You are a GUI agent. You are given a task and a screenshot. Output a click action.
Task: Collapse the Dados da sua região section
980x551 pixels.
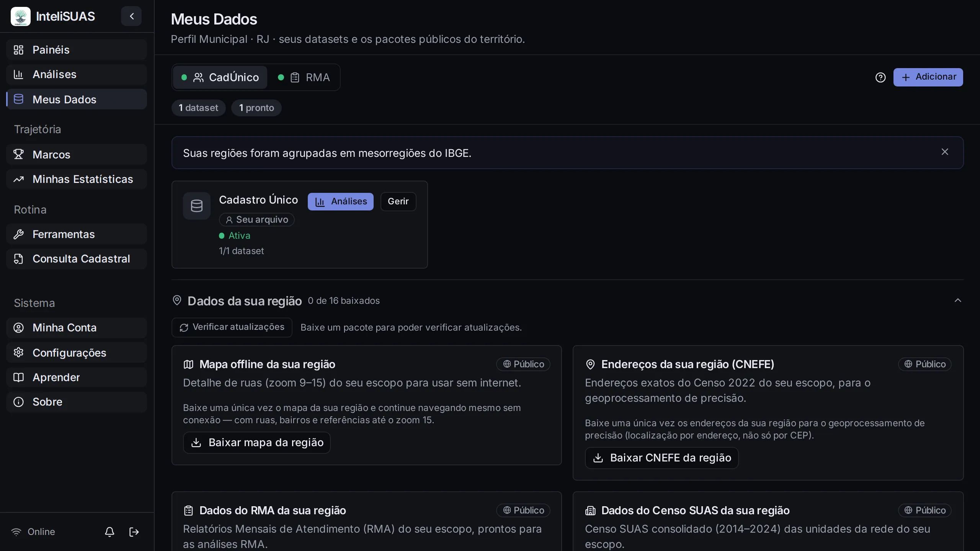(958, 300)
